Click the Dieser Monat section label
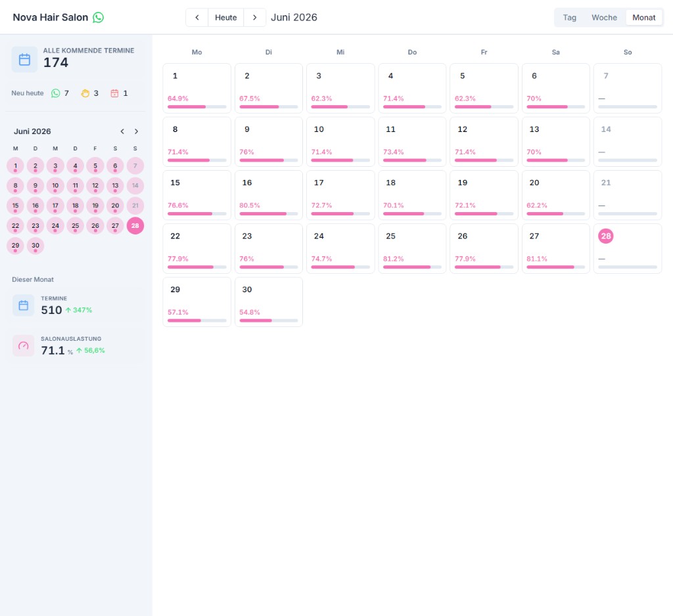673x616 pixels. coord(33,279)
